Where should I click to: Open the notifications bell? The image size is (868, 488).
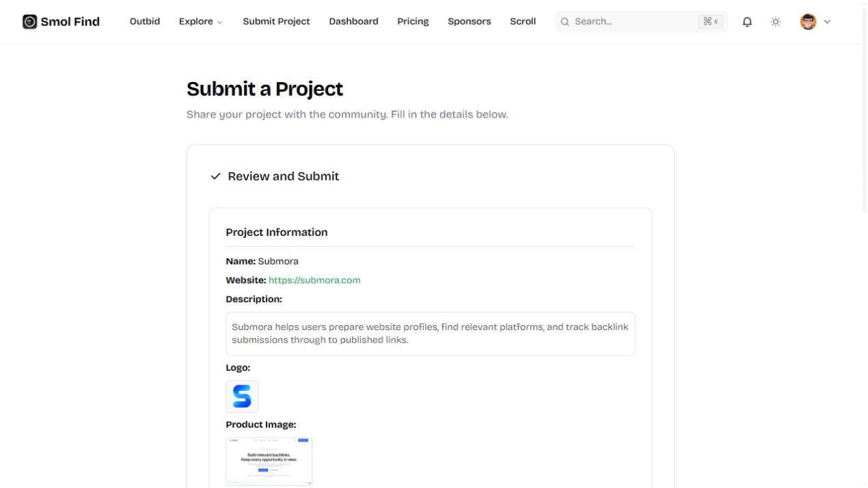[x=747, y=22]
